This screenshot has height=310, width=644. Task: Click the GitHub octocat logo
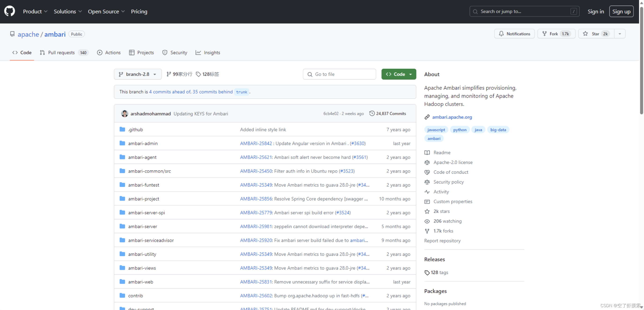pyautogui.click(x=10, y=11)
